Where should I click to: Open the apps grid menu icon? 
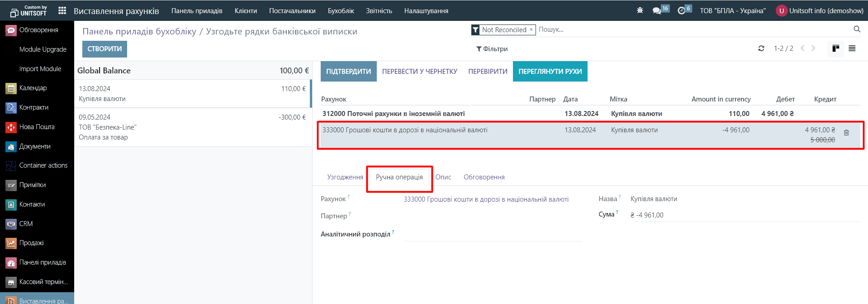pyautogui.click(x=62, y=10)
